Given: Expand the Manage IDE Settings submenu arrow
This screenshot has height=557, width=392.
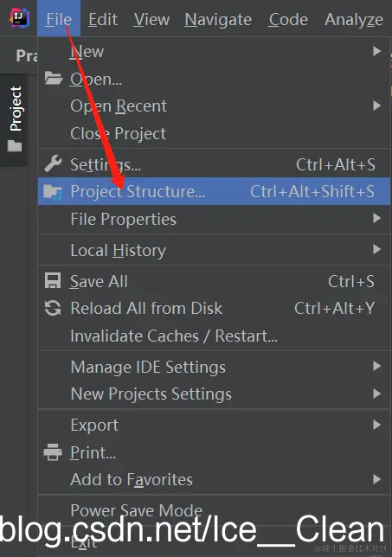Looking at the screenshot, I should [376, 366].
